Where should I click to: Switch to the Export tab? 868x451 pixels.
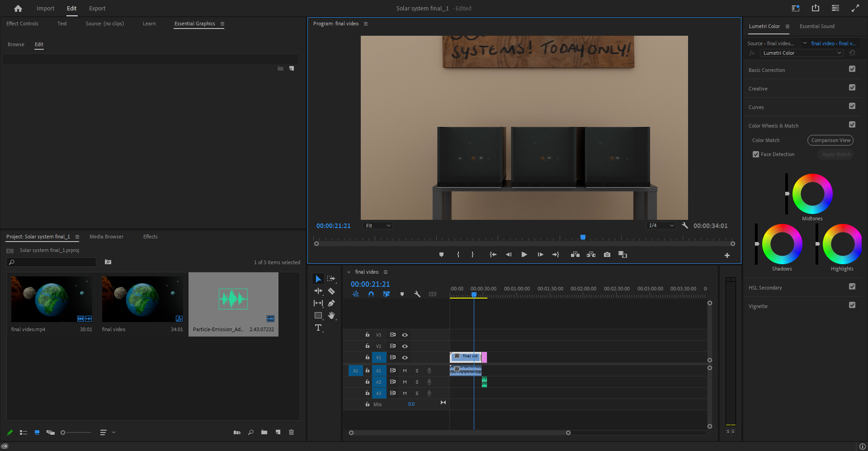coord(97,8)
